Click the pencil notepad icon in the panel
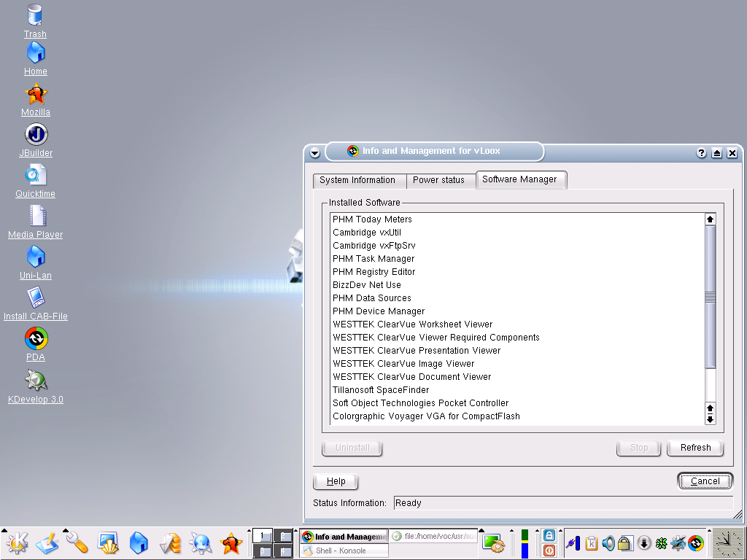The height and width of the screenshot is (560, 747). (x=47, y=543)
